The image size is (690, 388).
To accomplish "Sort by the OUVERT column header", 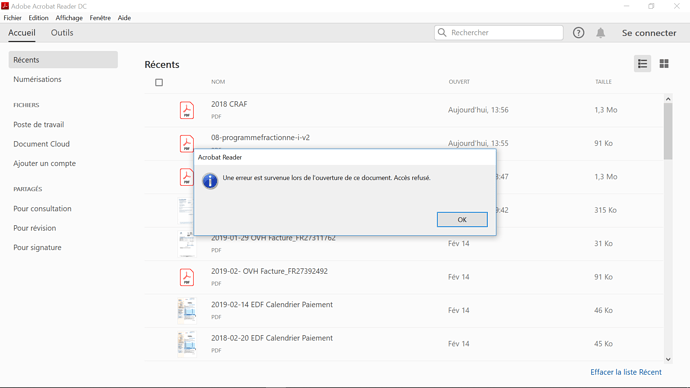I will pos(459,82).
